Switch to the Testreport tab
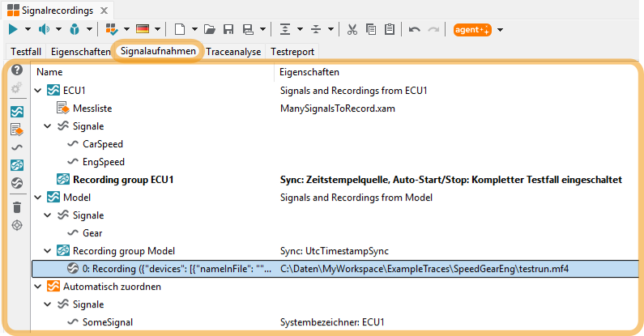Image resolution: width=644 pixels, height=336 pixels. [292, 52]
